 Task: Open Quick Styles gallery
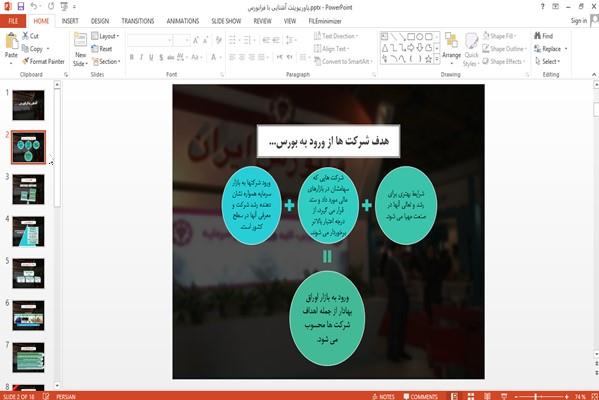pyautogui.click(x=471, y=50)
